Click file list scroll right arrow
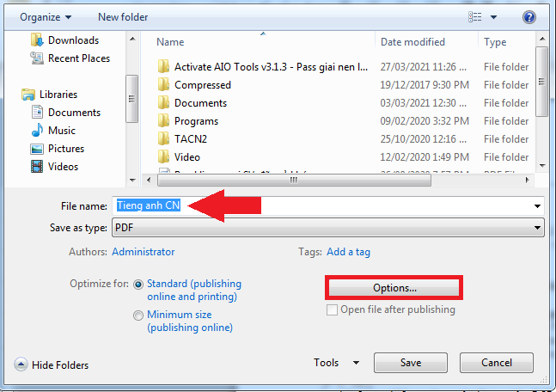 click(x=528, y=180)
